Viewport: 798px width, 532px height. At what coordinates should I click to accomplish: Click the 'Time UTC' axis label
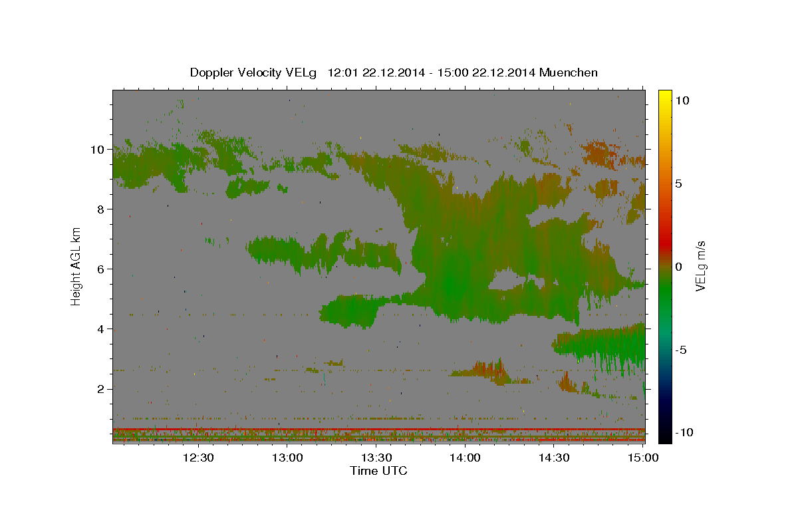[378, 471]
